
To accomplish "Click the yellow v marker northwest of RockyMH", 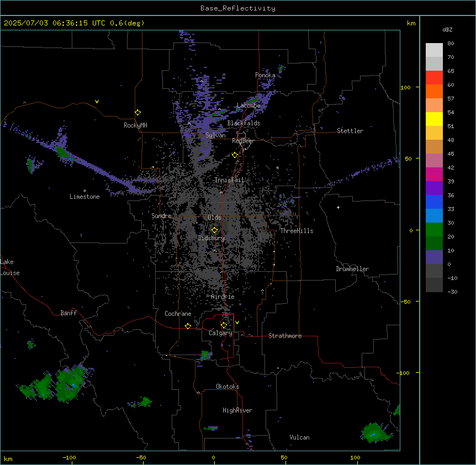I will pyautogui.click(x=97, y=102).
